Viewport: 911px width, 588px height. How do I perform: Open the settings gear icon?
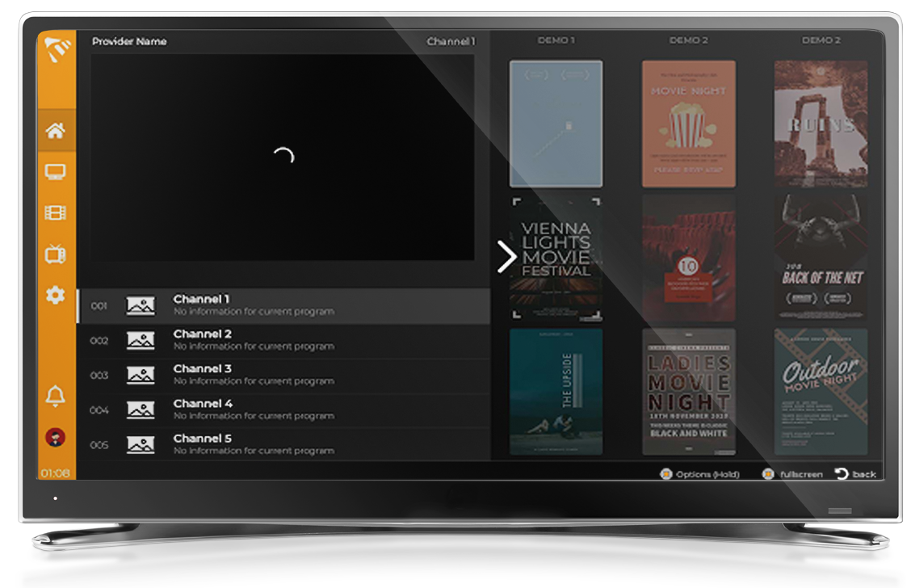(55, 295)
